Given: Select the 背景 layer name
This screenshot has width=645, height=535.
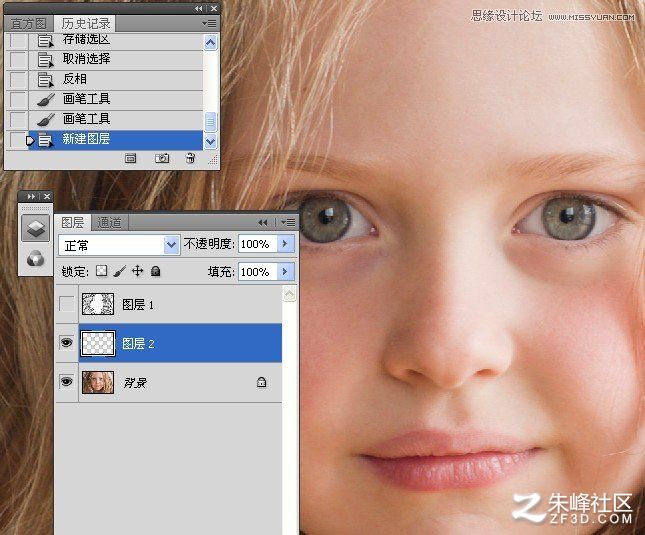Looking at the screenshot, I should [x=135, y=383].
